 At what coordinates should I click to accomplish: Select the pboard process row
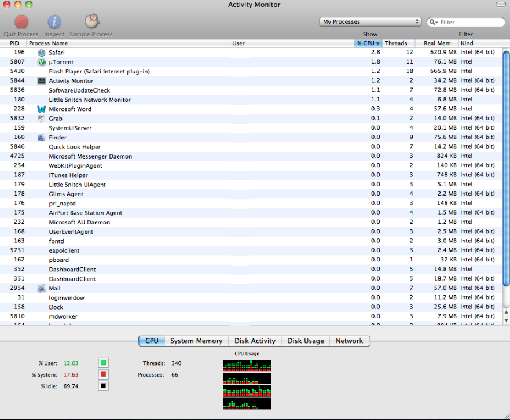pos(251,260)
